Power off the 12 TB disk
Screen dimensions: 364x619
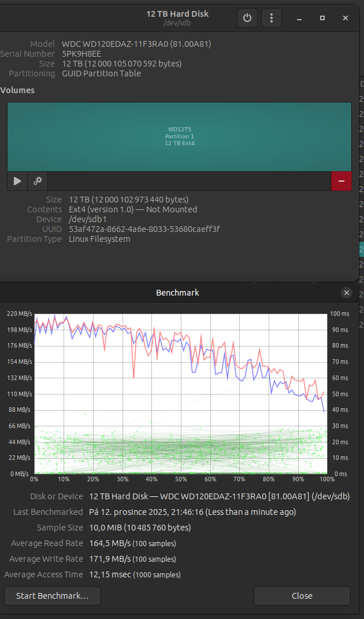click(x=247, y=18)
